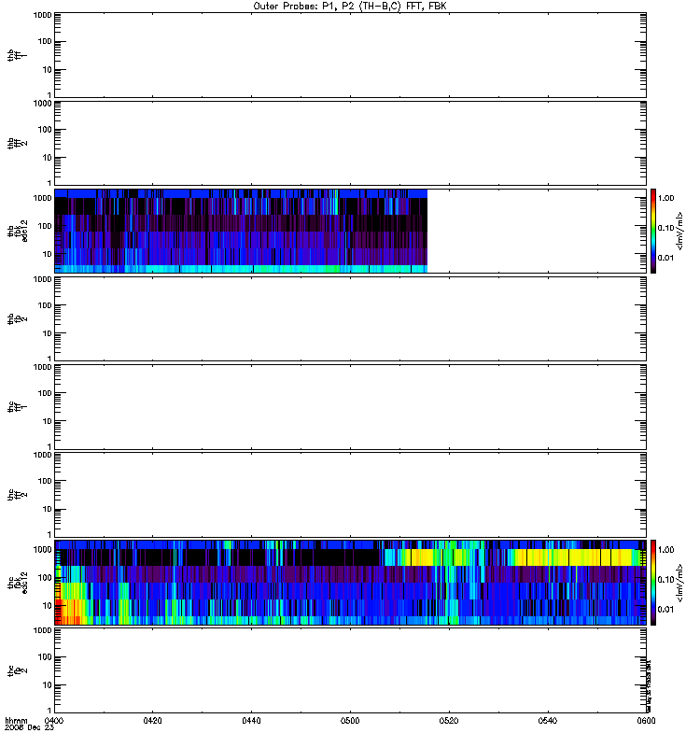Click the "thc fbk edc12" y-axis title

point(18,583)
